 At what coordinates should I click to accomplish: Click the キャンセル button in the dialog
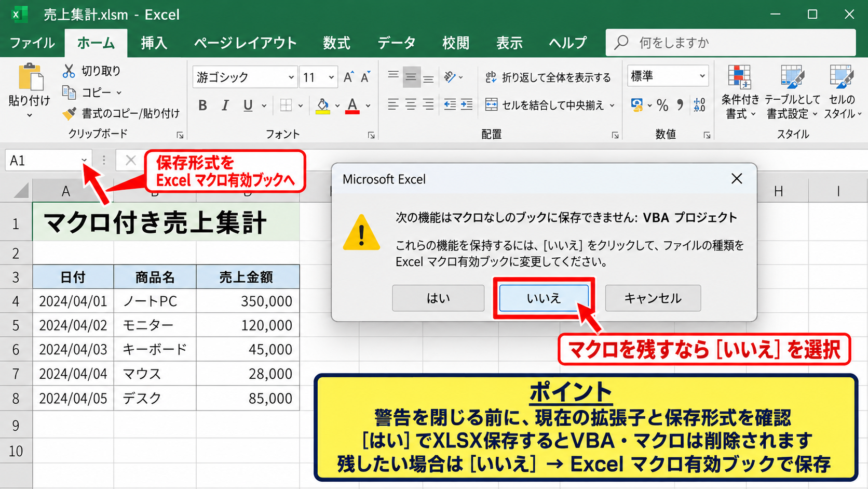click(653, 298)
